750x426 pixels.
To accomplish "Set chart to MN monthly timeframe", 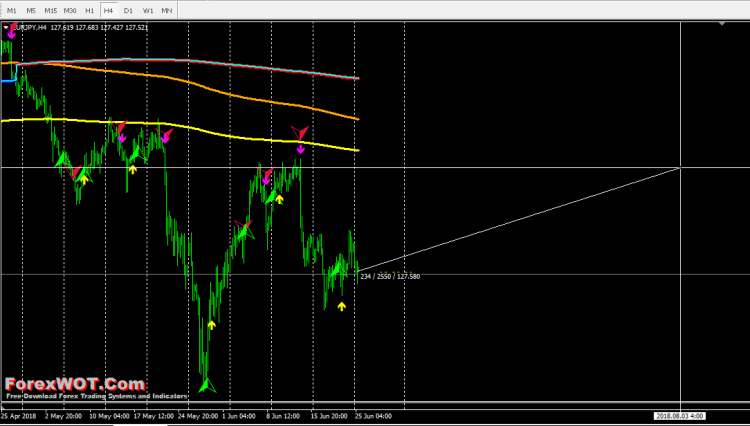I will 167,10.
